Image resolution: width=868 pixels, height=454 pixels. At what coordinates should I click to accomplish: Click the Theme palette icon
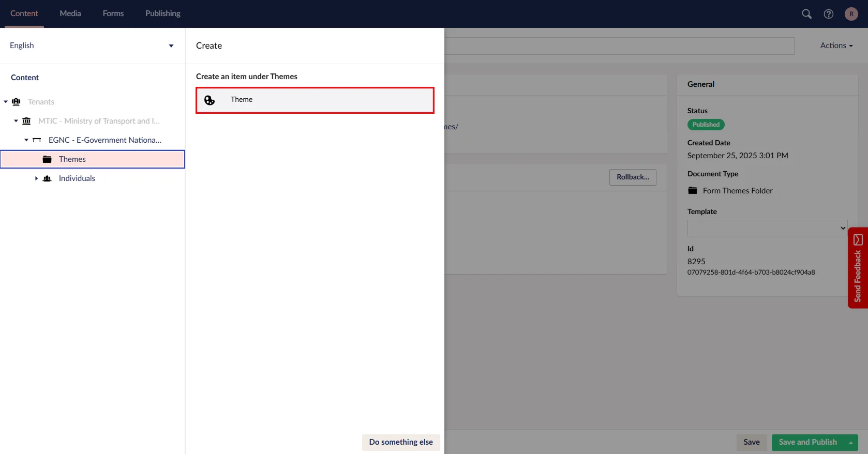click(209, 100)
